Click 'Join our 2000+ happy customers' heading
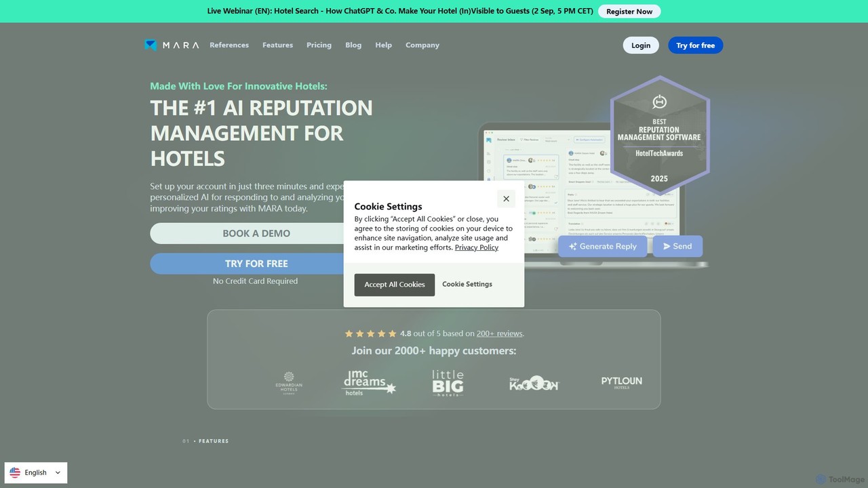Image resolution: width=868 pixels, height=488 pixels. point(434,350)
